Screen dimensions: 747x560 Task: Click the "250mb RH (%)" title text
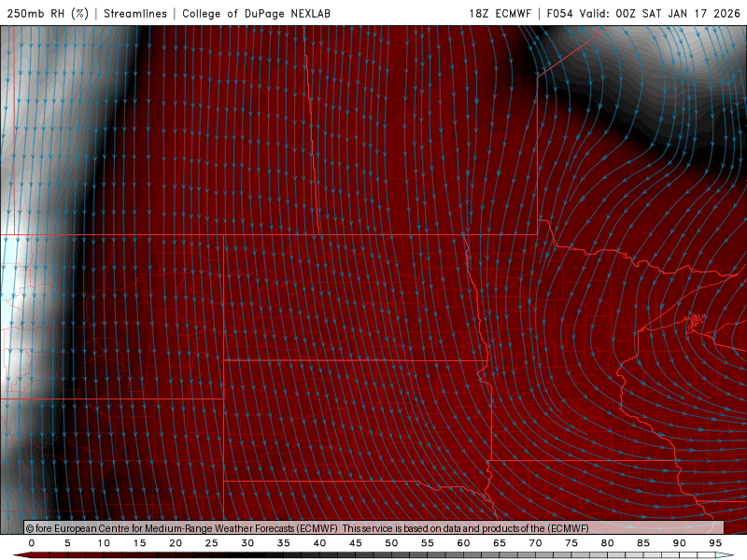48,13
